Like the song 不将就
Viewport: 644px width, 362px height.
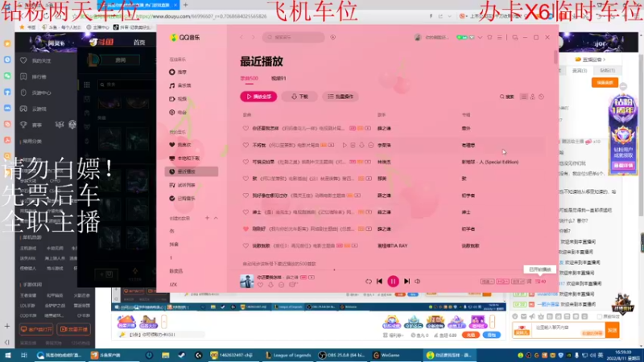246,146
